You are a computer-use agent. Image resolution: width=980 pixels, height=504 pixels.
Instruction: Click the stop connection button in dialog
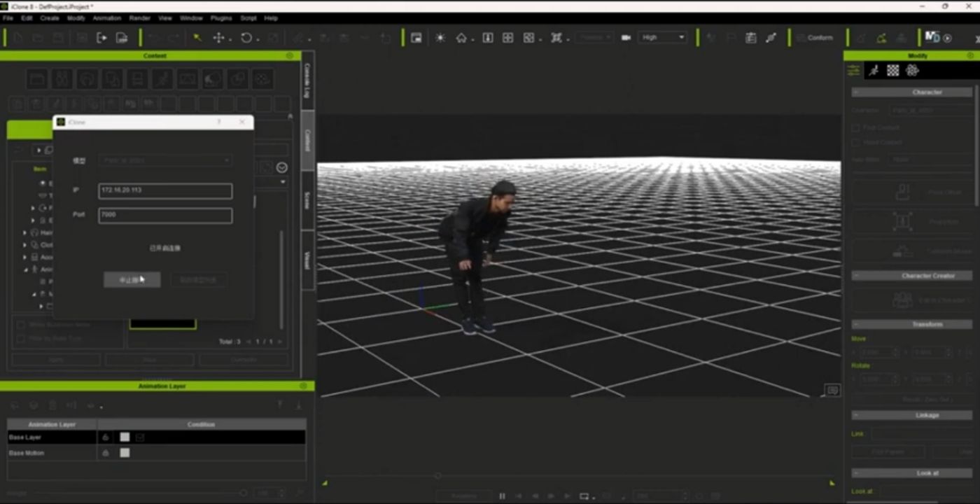point(132,280)
